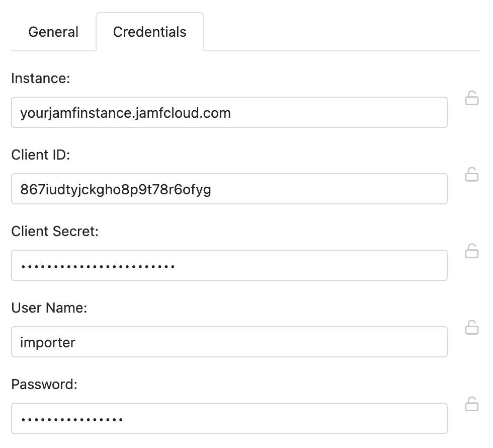The width and height of the screenshot is (493, 448).
Task: Click the lock icon beside Password field
Action: [472, 405]
